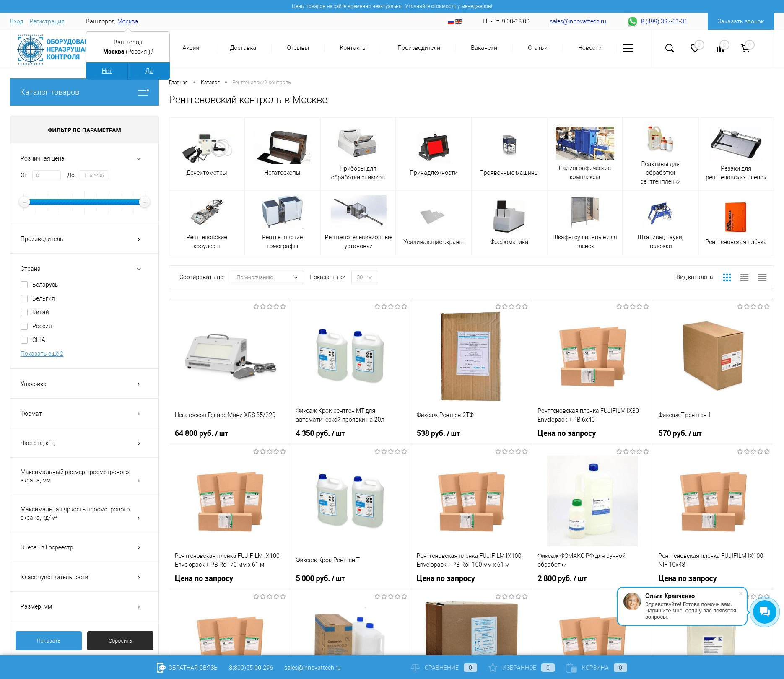Check the Россия country filter
Screen dimensions: 784x679
point(24,327)
